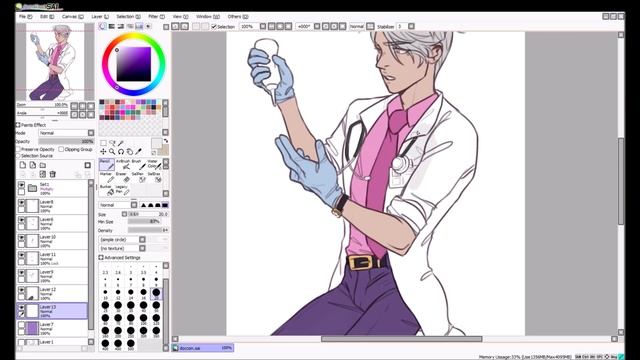Adjust the brush Density slider
The height and width of the screenshot is (360, 640).
pyautogui.click(x=148, y=230)
